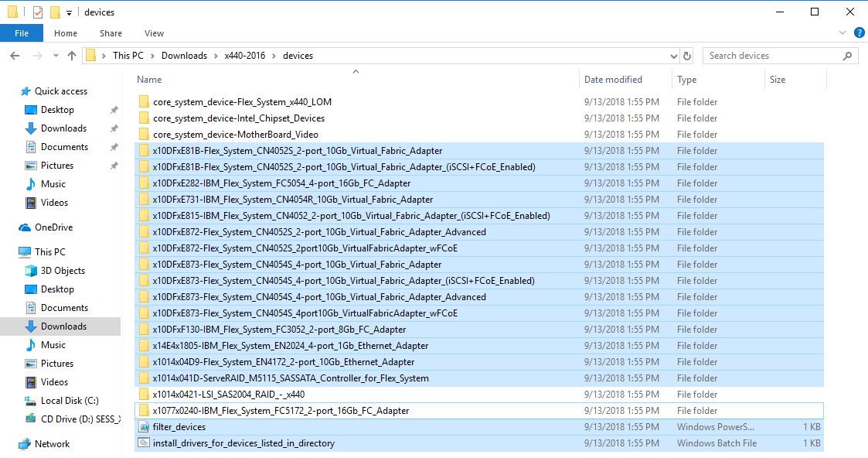Select the core_system_device-MotherBoard_Video folder

(235, 135)
